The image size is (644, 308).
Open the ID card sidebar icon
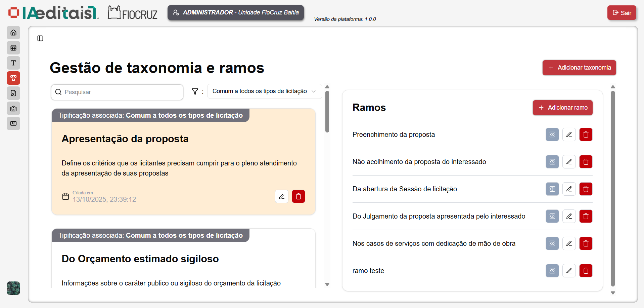[13, 123]
